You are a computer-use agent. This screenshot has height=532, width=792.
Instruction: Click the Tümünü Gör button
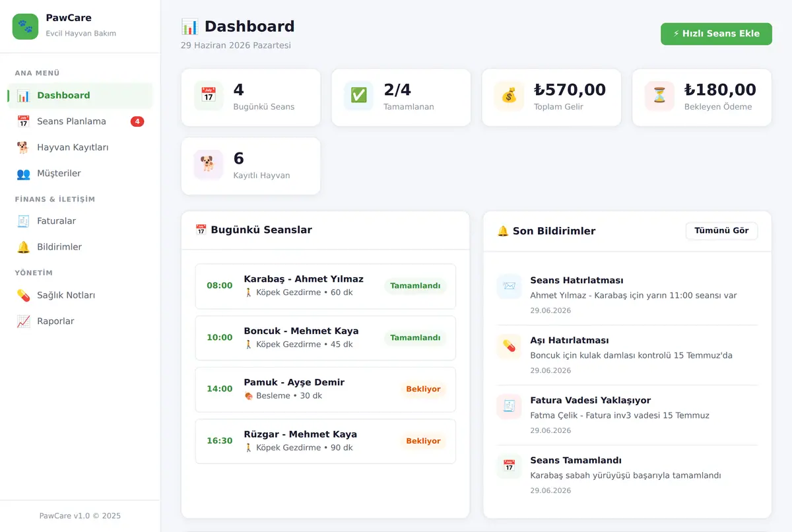721,231
